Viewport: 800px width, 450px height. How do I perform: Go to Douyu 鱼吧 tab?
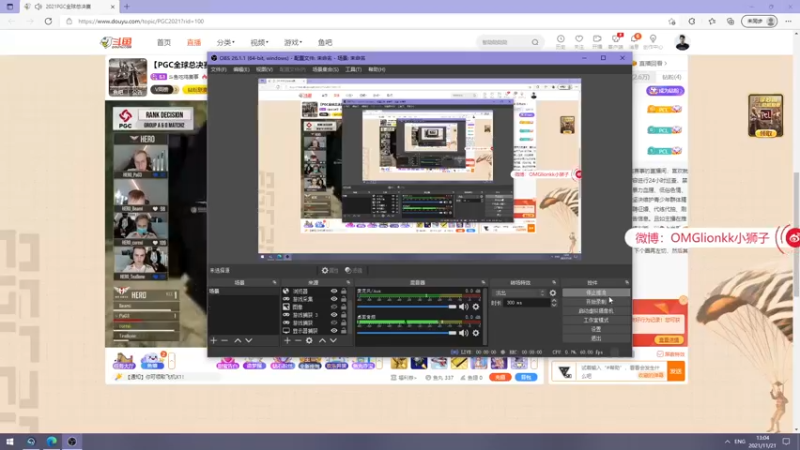tap(324, 42)
